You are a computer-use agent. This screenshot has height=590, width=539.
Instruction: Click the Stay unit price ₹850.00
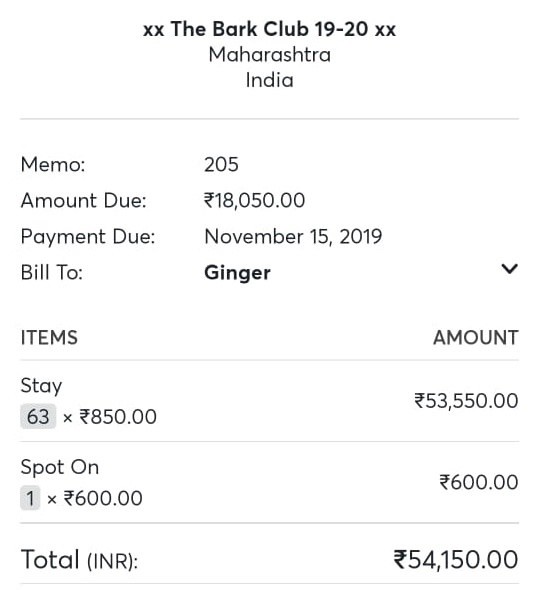118,417
